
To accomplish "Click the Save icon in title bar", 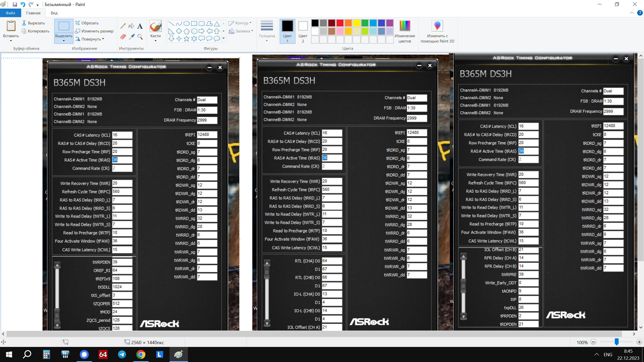I will tap(15, 4).
